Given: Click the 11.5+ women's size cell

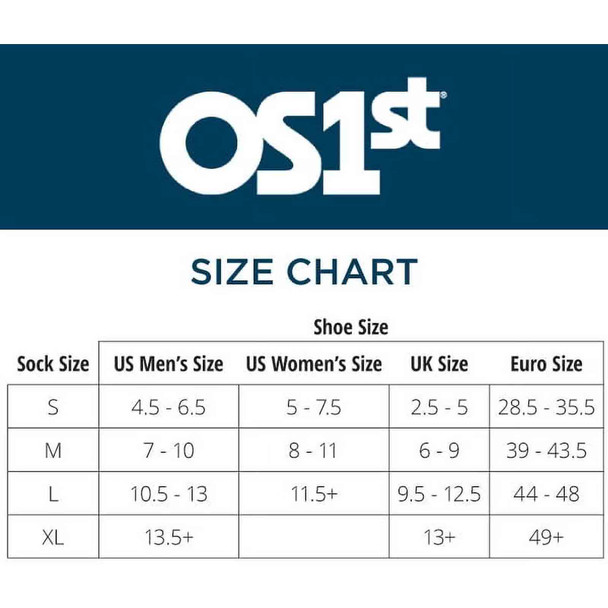Looking at the screenshot, I should (x=314, y=494).
